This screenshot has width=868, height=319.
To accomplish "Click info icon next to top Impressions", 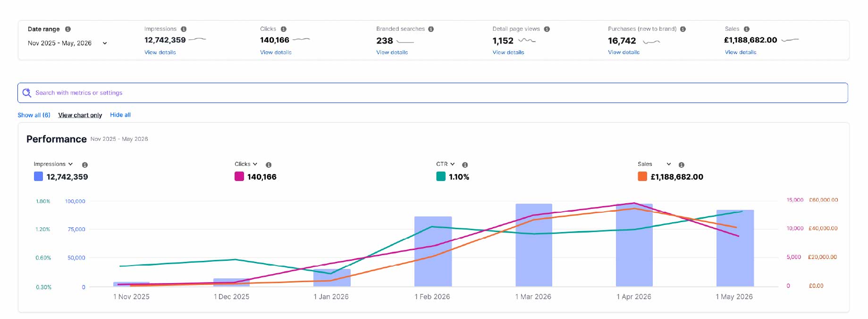I will point(184,29).
